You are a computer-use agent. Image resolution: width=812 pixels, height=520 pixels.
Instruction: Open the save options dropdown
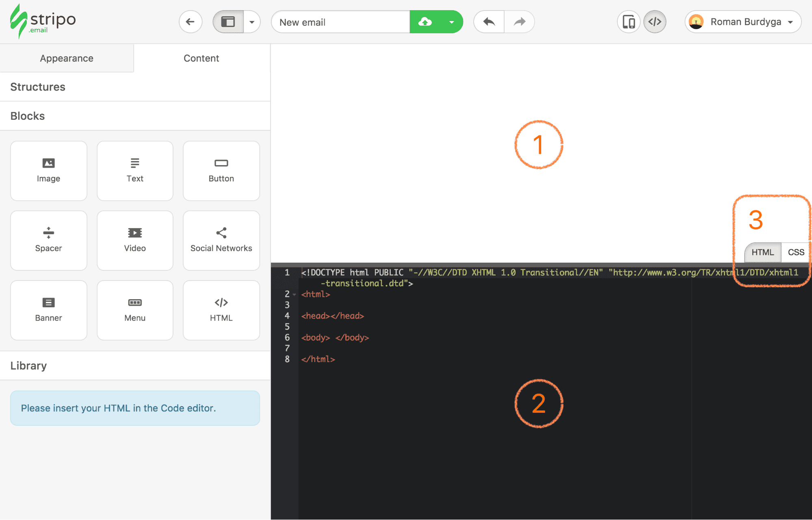click(x=452, y=22)
